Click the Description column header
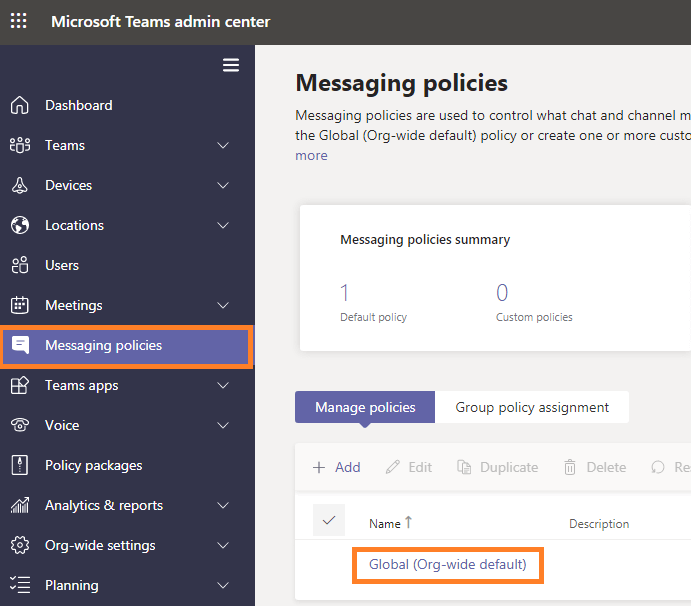 coord(599,524)
